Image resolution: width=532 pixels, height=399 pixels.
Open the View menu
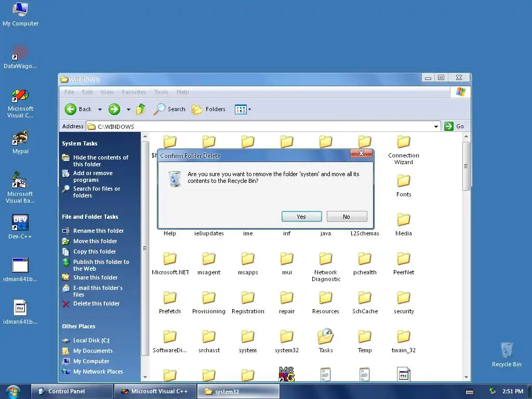pos(107,92)
